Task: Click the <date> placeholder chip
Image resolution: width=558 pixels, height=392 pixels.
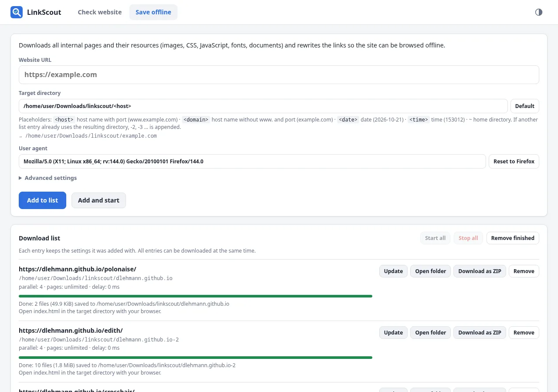Action: click(348, 120)
